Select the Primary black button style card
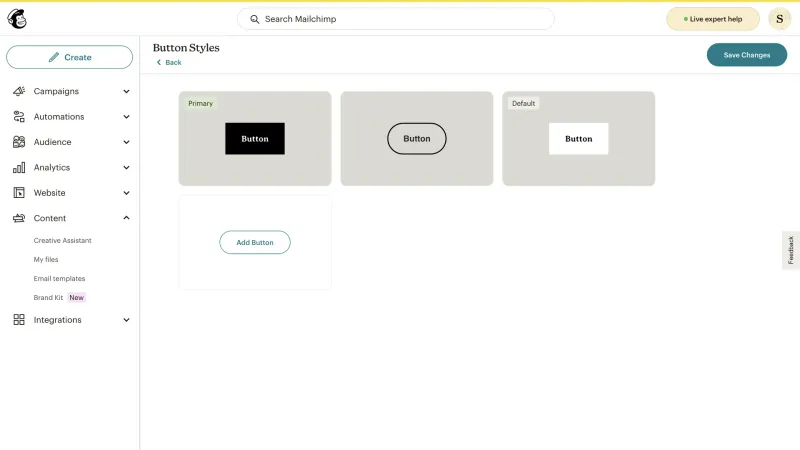The height and width of the screenshot is (450, 800). click(x=255, y=139)
